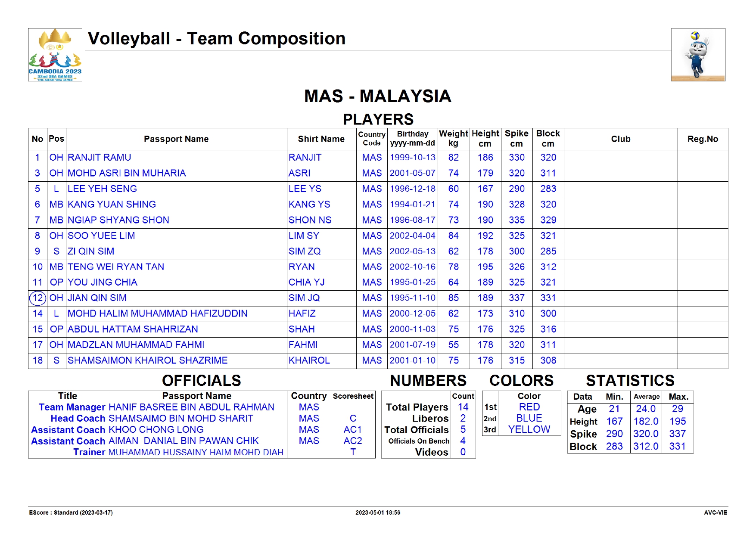Click 2nd color 'BLUE'

pyautogui.click(x=529, y=419)
